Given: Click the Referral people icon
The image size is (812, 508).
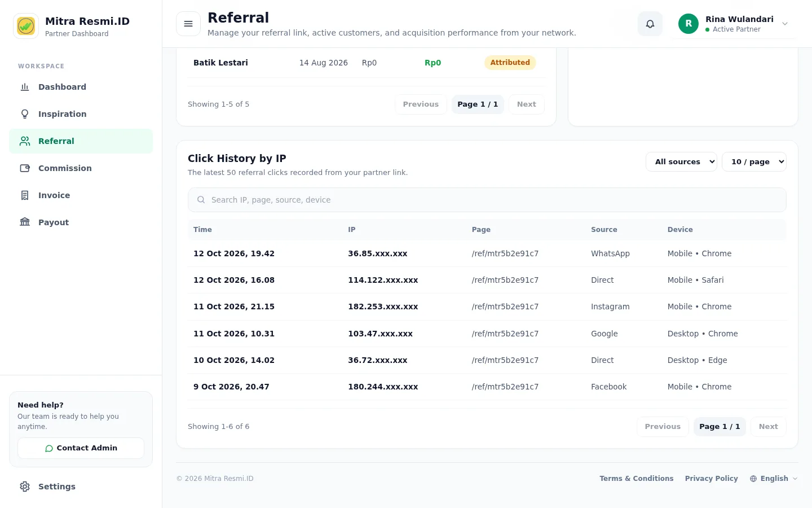Looking at the screenshot, I should pyautogui.click(x=25, y=141).
